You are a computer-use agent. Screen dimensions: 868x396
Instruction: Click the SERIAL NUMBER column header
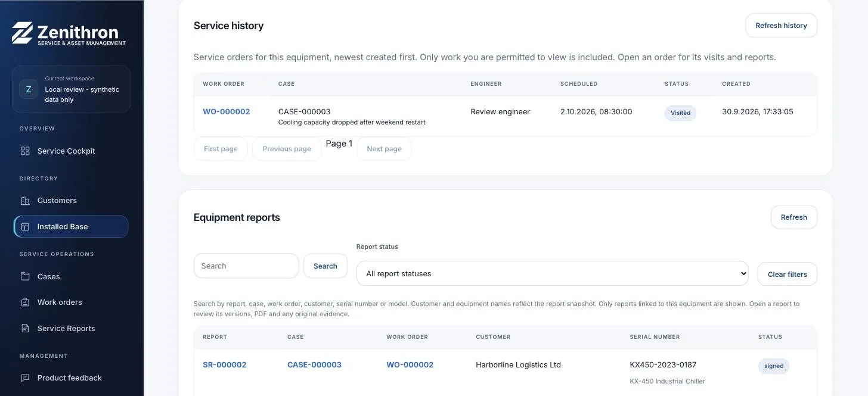(x=655, y=337)
